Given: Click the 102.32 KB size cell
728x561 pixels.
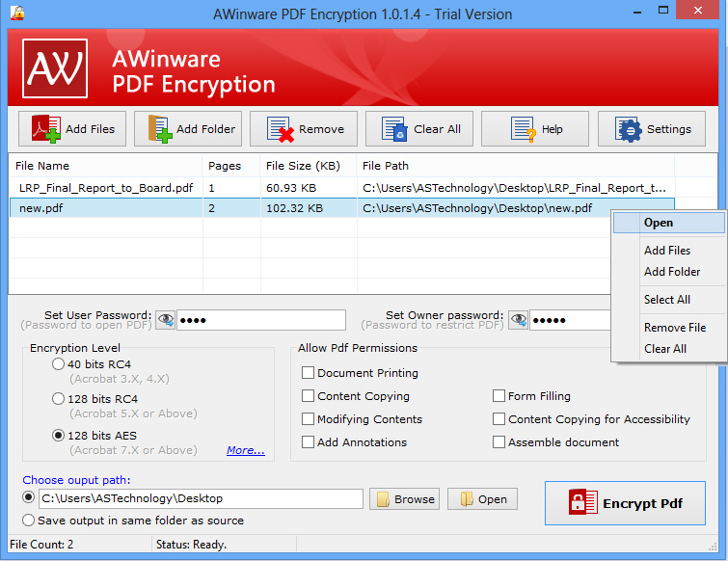Looking at the screenshot, I should point(294,208).
